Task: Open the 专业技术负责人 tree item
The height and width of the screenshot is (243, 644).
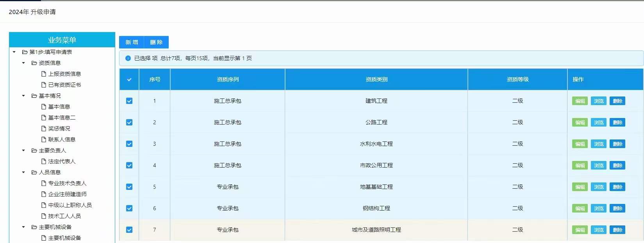Action: (x=64, y=183)
